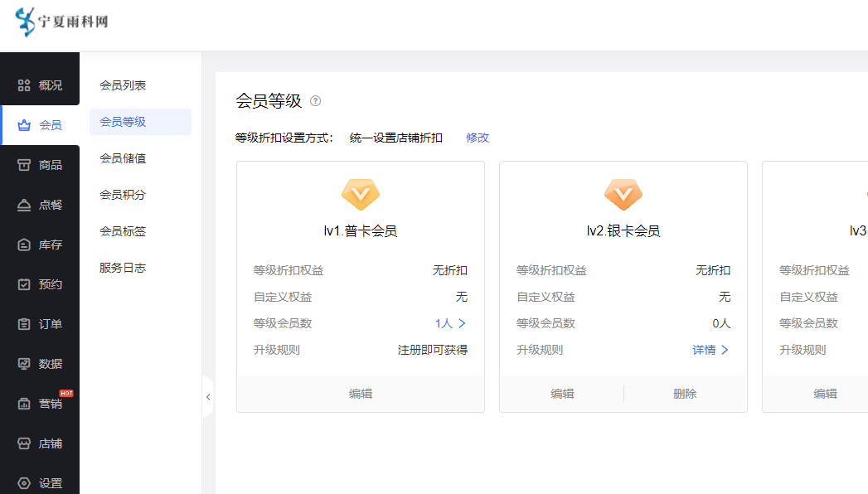Click 编辑 on lv2.银卡会员 card
The width and height of the screenshot is (868, 494).
[x=562, y=394]
